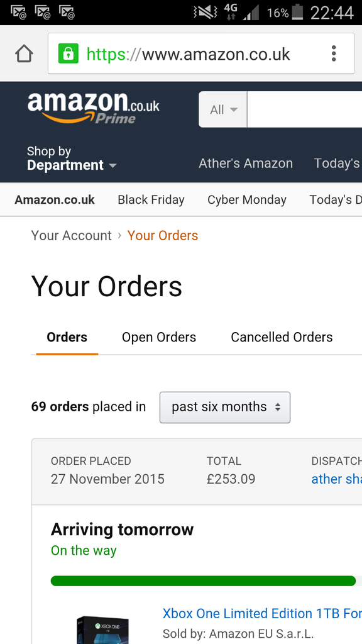
Task: Expand the All search category dropdown
Action: click(x=223, y=109)
